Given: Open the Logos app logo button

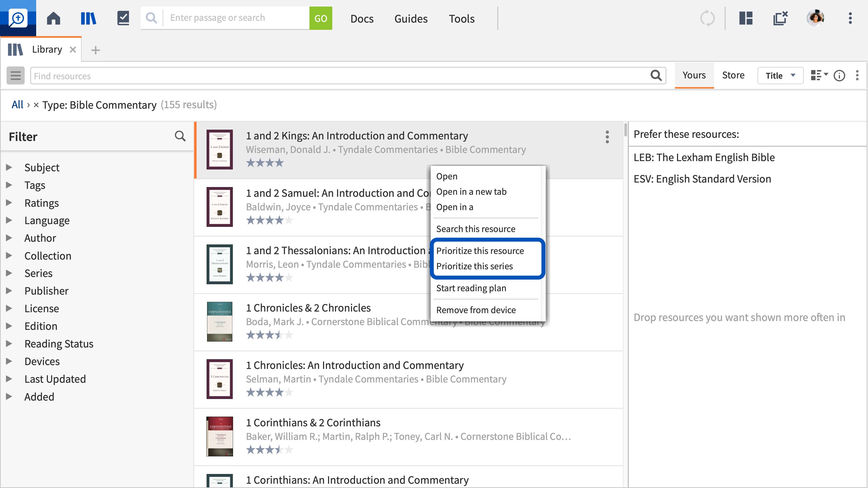Looking at the screenshot, I should pos(18,18).
